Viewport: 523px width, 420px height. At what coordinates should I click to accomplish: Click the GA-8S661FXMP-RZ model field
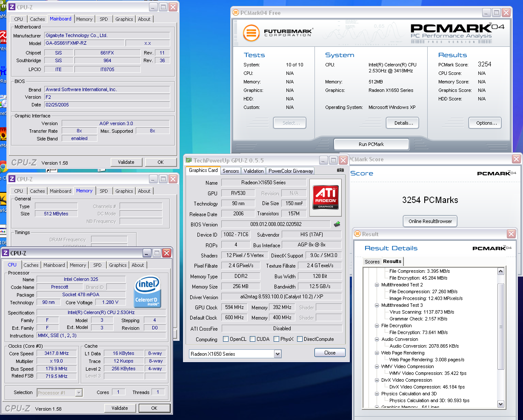click(x=84, y=43)
